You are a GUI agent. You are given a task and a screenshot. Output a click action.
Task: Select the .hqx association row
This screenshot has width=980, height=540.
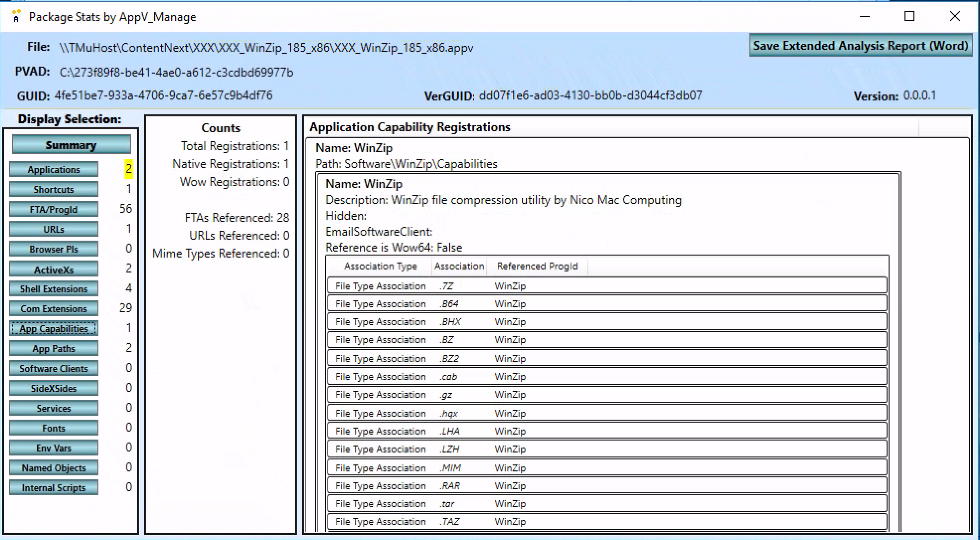[x=607, y=413]
